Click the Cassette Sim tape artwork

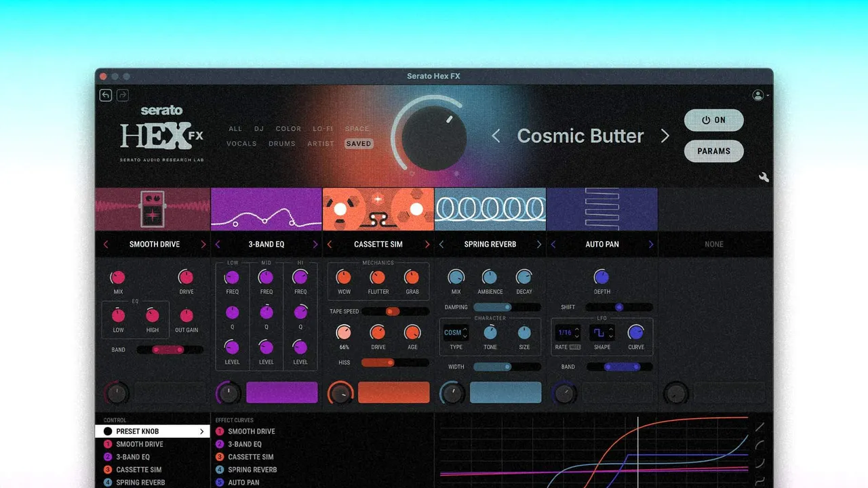pos(378,209)
